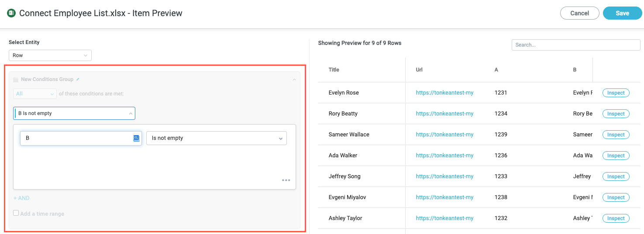Enable the Add a time range checkbox
The image size is (644, 234).
tap(16, 213)
